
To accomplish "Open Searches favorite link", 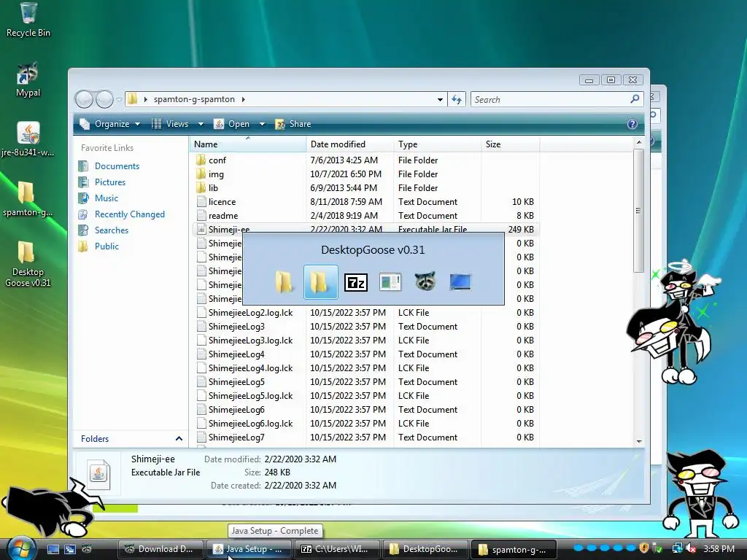I will click(x=112, y=230).
